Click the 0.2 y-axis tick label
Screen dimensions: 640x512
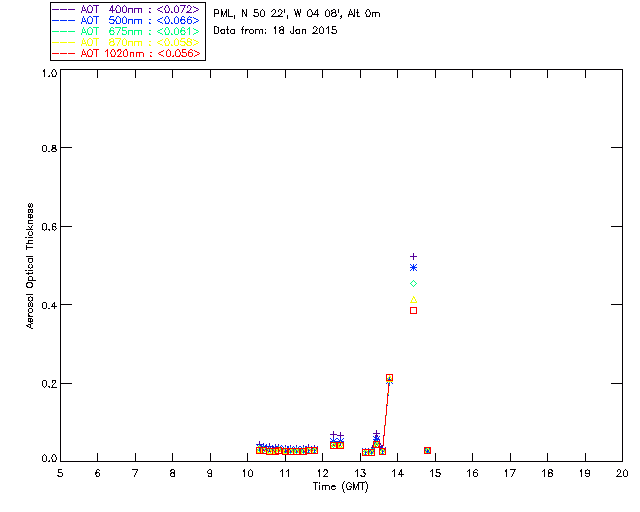point(49,384)
